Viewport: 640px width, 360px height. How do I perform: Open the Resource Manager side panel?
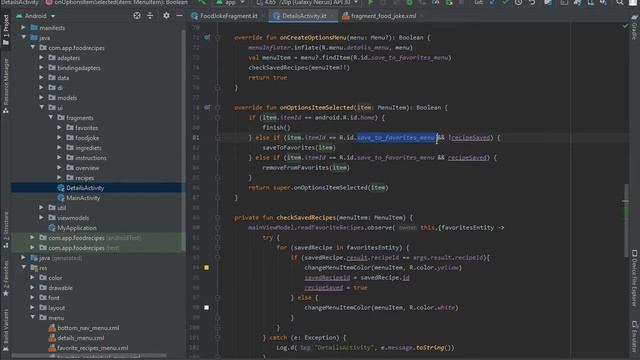(5, 85)
